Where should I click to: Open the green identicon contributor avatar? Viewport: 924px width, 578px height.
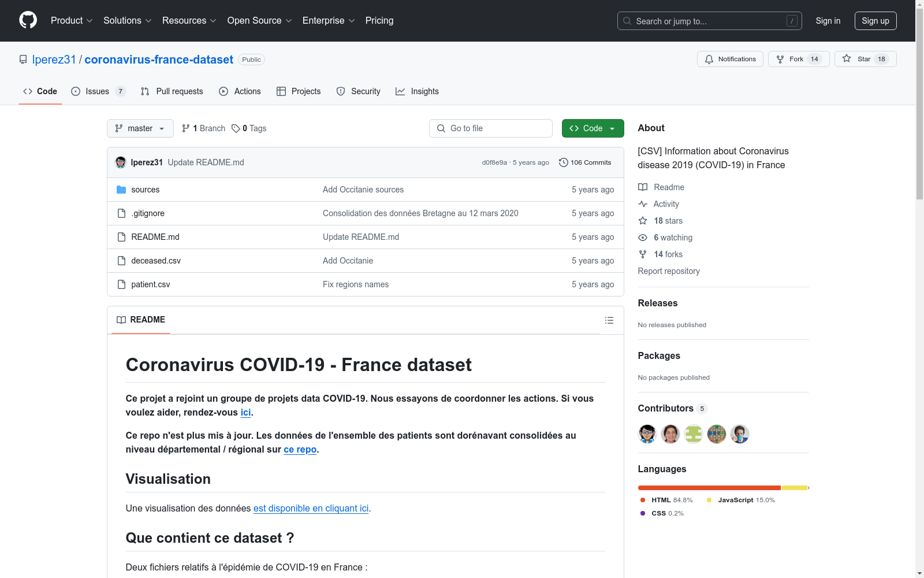tap(694, 434)
